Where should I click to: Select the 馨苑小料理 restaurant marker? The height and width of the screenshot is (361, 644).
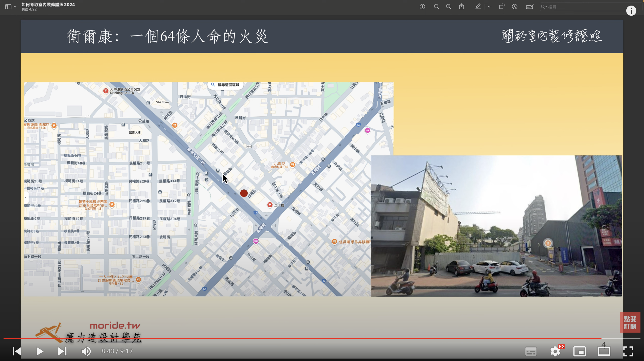coord(112,205)
